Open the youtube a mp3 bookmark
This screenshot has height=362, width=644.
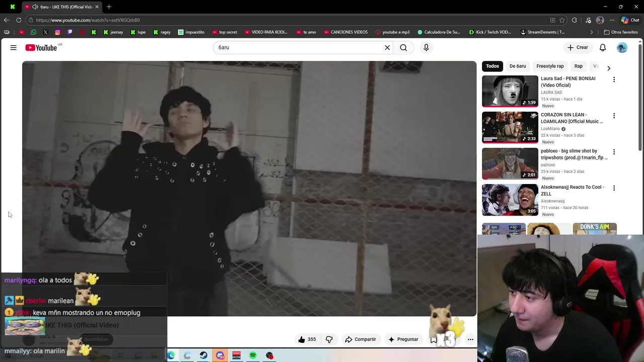[x=392, y=32]
